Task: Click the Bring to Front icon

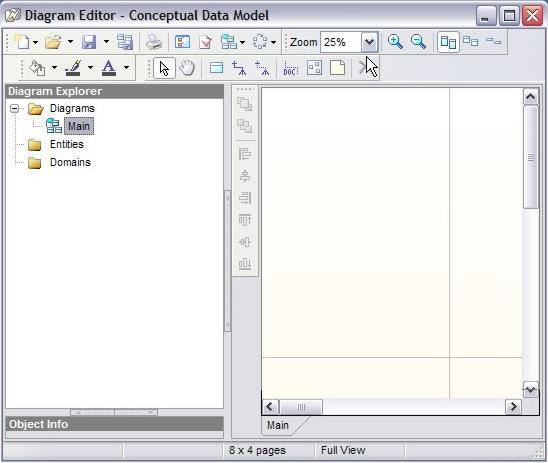Action: [245, 104]
